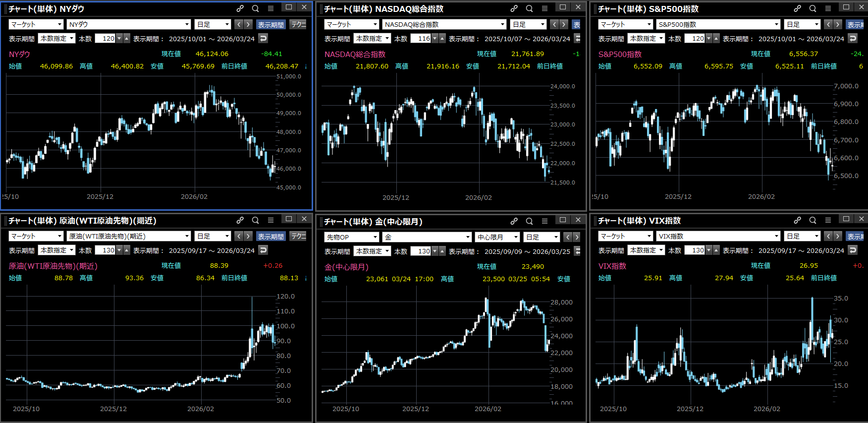Click the link icon in NYダウ chart
Viewport: 868px width, 423px height.
[x=240, y=8]
